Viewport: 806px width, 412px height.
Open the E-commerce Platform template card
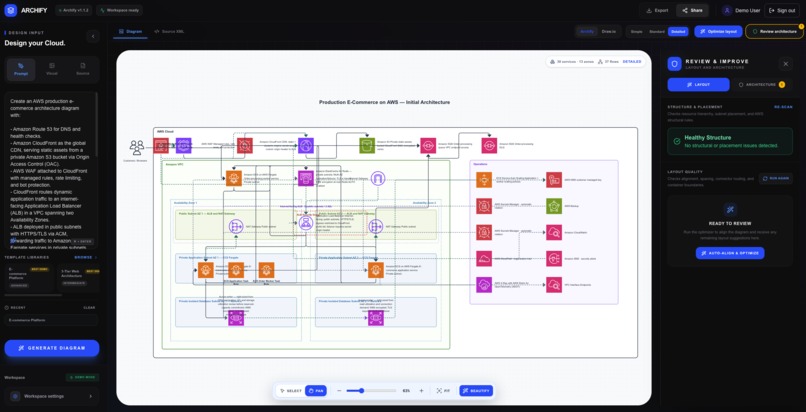28,278
